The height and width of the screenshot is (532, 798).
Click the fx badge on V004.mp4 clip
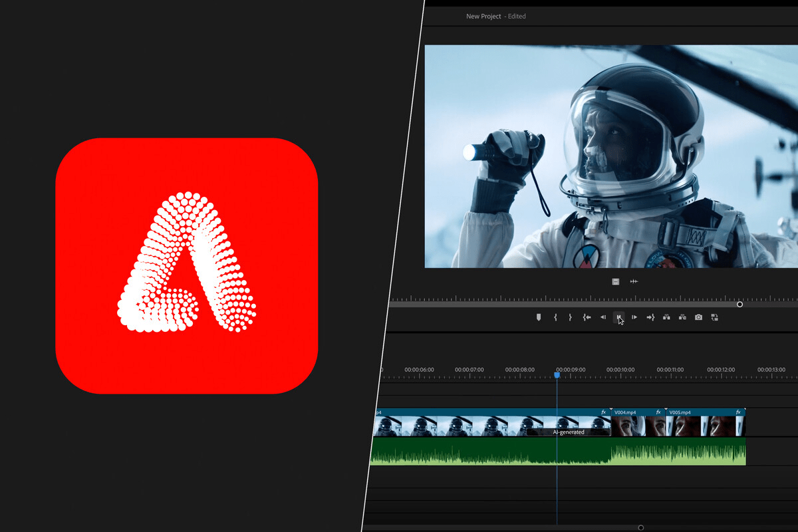coord(659,412)
